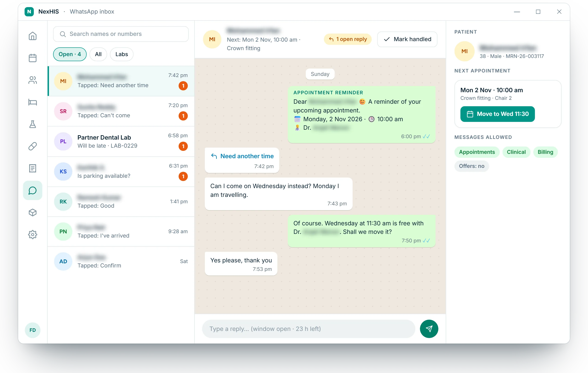Select the All filter tab
This screenshot has height=373, width=588.
click(98, 54)
